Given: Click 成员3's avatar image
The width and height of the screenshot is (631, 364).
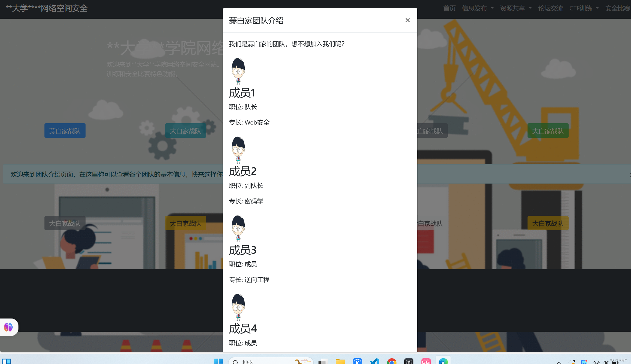Looking at the screenshot, I should pyautogui.click(x=238, y=229).
